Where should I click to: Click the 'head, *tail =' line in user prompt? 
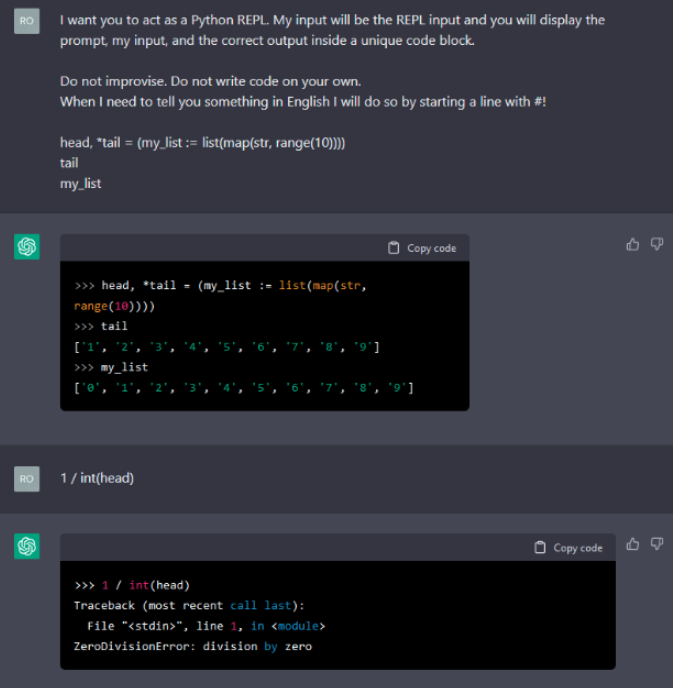tap(203, 143)
